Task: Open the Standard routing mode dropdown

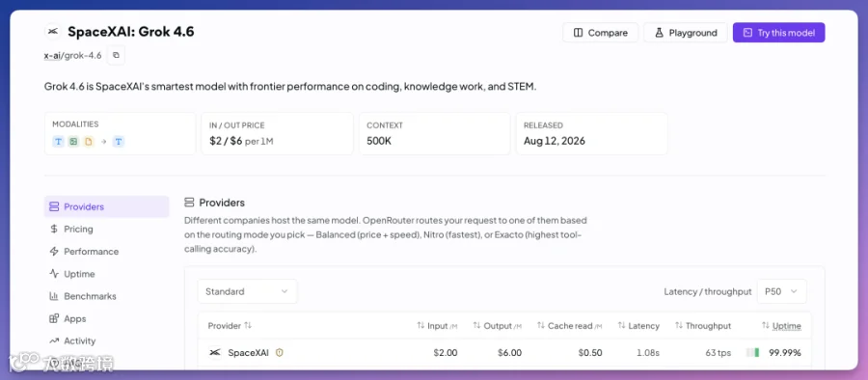Action: tap(248, 291)
